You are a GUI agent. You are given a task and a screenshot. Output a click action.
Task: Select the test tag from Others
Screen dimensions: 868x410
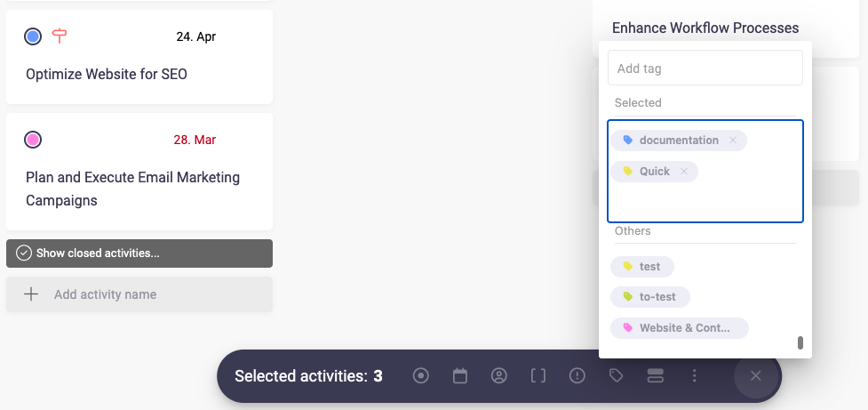(642, 266)
